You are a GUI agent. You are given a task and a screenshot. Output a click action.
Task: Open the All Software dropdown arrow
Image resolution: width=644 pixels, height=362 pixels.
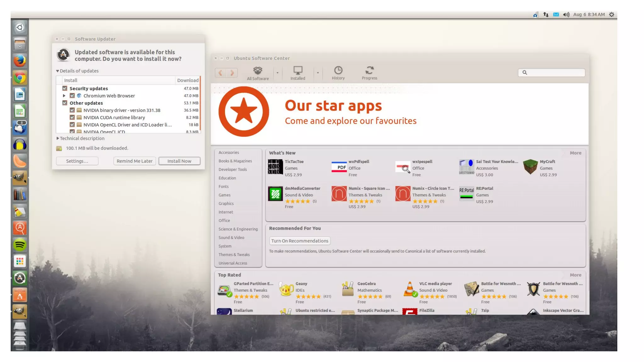pyautogui.click(x=277, y=73)
